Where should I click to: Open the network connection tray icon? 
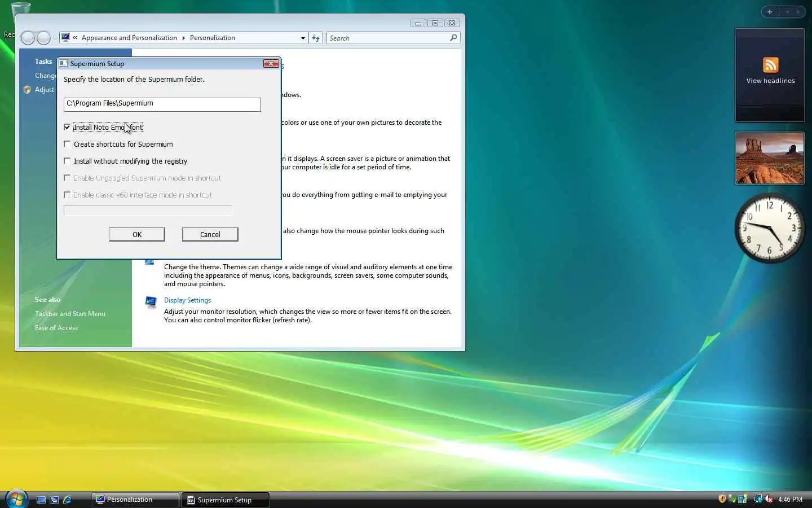pos(758,499)
